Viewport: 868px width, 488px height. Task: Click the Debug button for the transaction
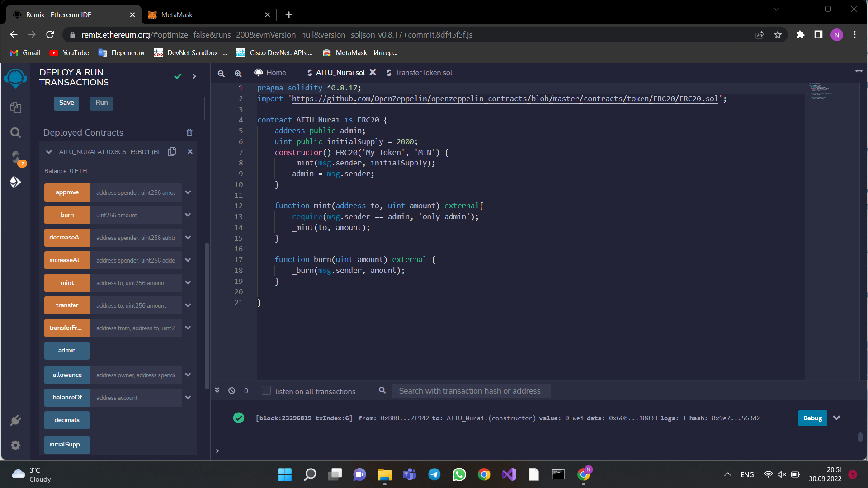[812, 418]
